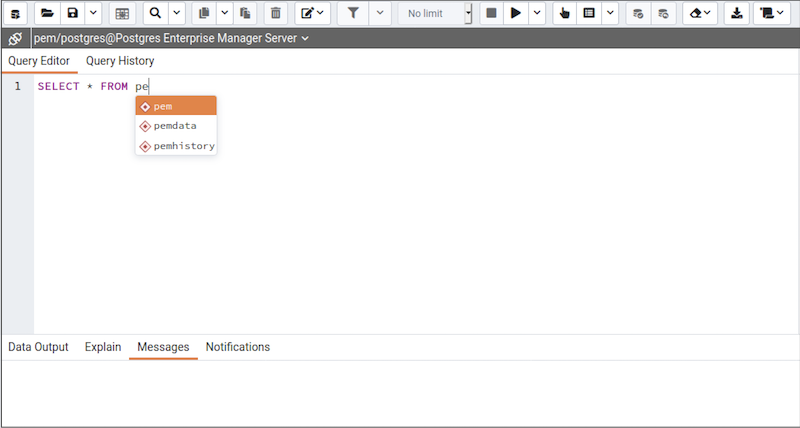Click the stop query square button

491,14
